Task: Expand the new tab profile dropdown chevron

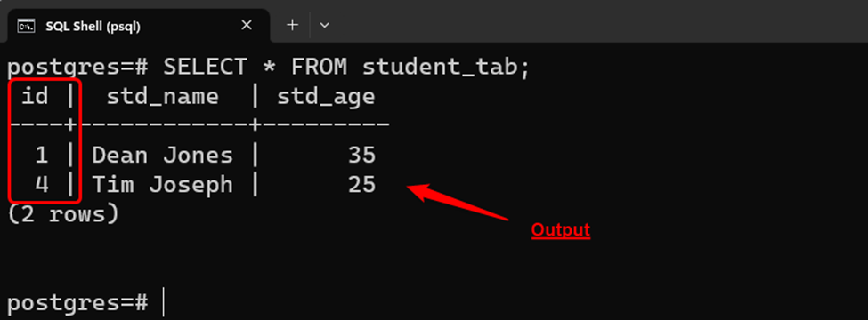Action: point(325,25)
